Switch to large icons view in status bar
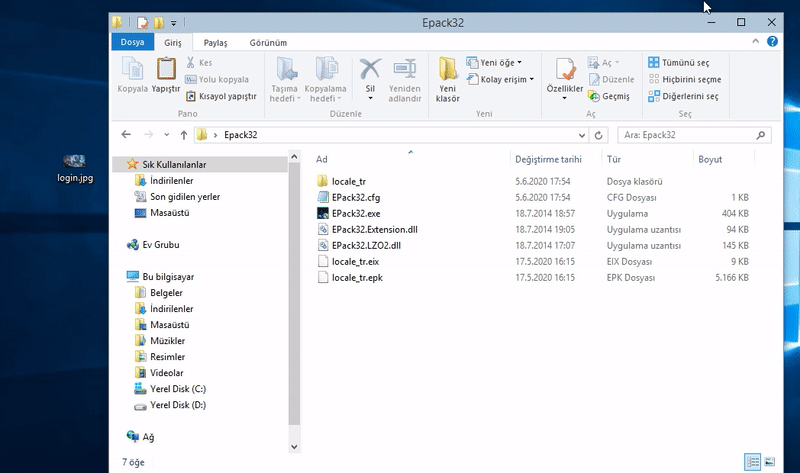Viewport: 800px width, 473px height. (x=770, y=462)
